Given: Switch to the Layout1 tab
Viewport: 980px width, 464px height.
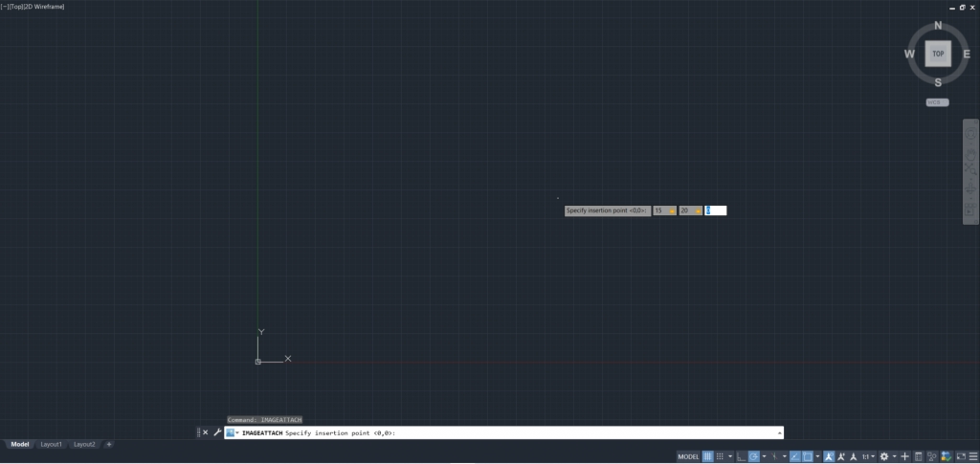Looking at the screenshot, I should pos(52,444).
